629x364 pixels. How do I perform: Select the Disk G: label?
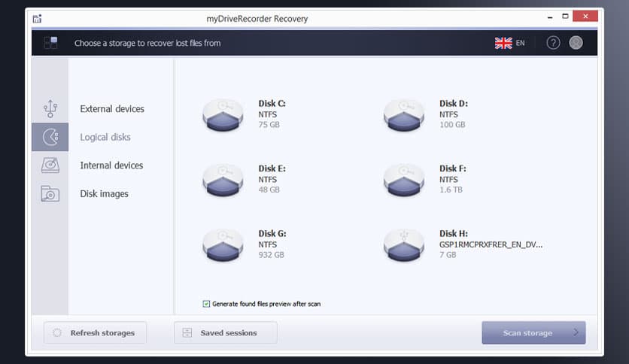(x=272, y=233)
